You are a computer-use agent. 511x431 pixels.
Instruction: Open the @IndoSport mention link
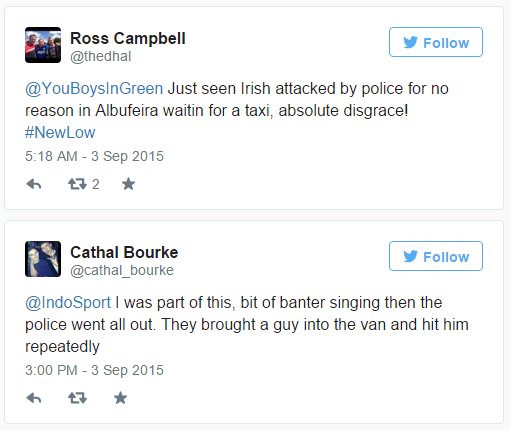point(68,303)
